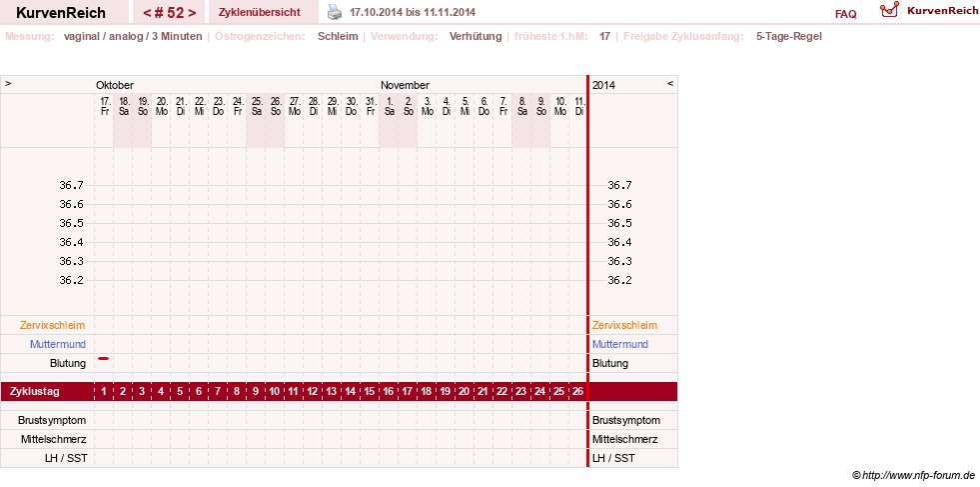Viewport: 980px width, 487px height.
Task: Click the left Zervixschleim row label
Action: (x=53, y=326)
